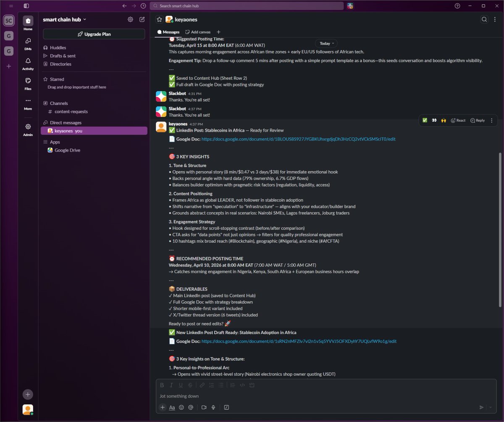Viewport: 504px width, 422px height.
Task: Open the Add canvas tab
Action: click(198, 32)
